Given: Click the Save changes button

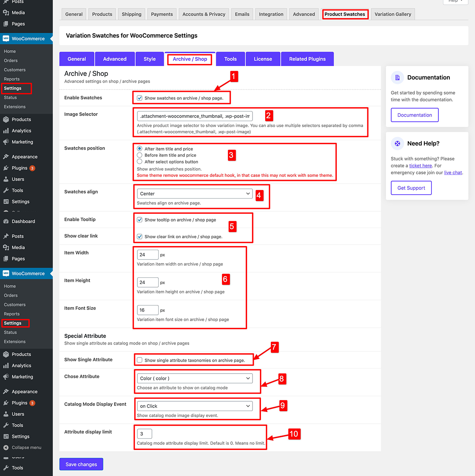Looking at the screenshot, I should pyautogui.click(x=81, y=464).
